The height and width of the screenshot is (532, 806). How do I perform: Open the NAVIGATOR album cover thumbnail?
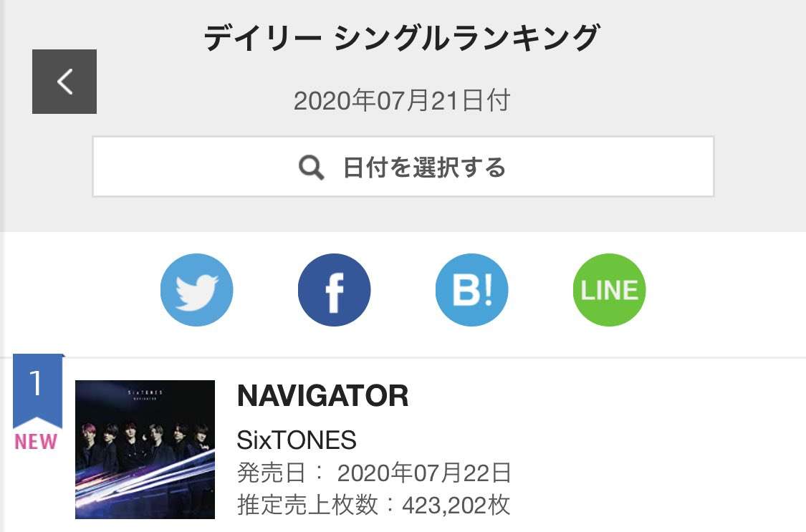pos(145,450)
